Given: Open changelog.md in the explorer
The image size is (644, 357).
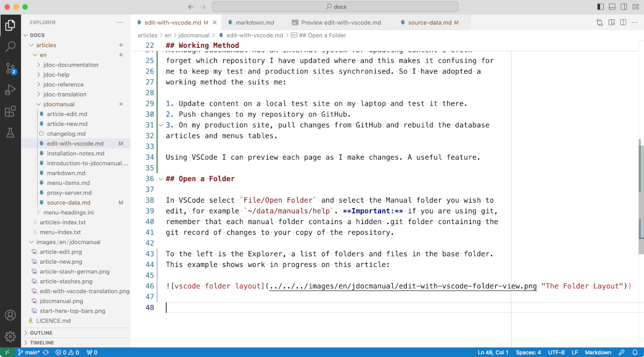Looking at the screenshot, I should [66, 133].
